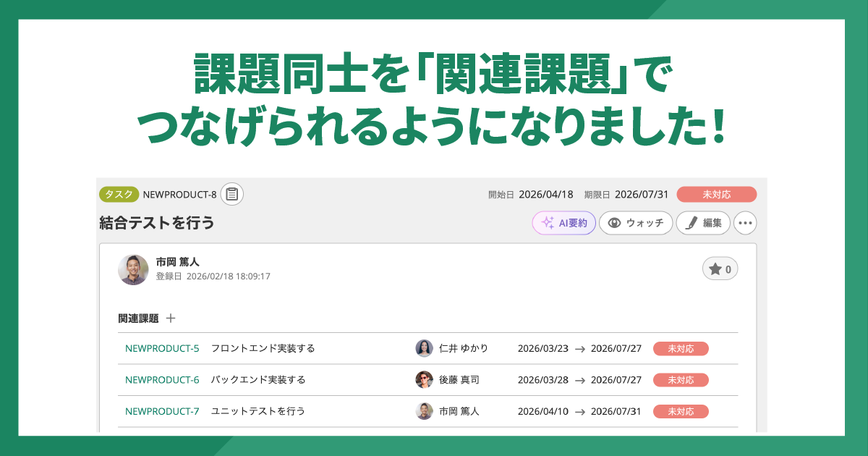Click 後藤 真司's avatar

(424, 379)
